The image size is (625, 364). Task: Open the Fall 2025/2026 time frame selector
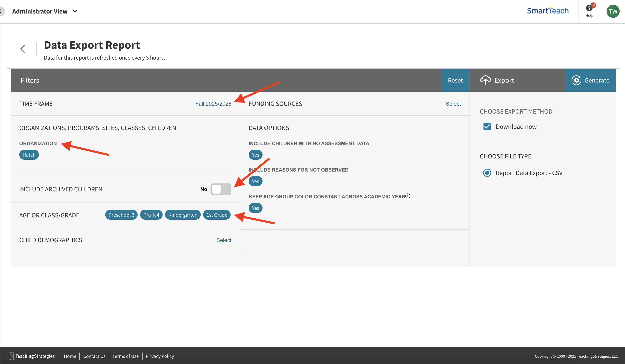click(213, 104)
